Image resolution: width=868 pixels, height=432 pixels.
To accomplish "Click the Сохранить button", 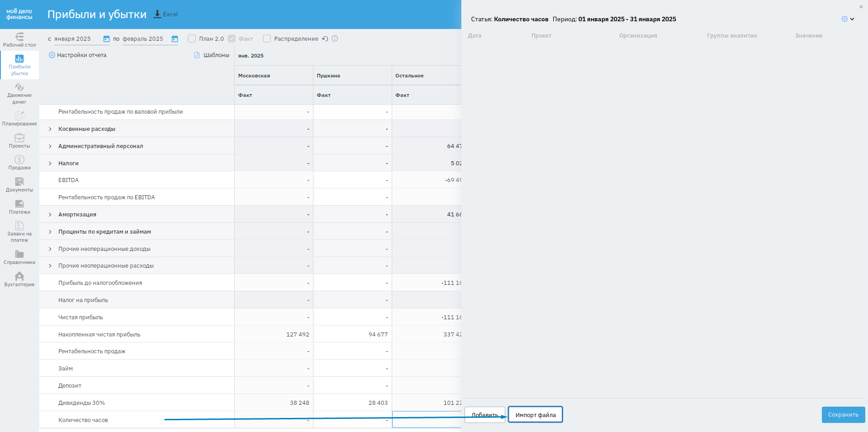I will pos(843,415).
